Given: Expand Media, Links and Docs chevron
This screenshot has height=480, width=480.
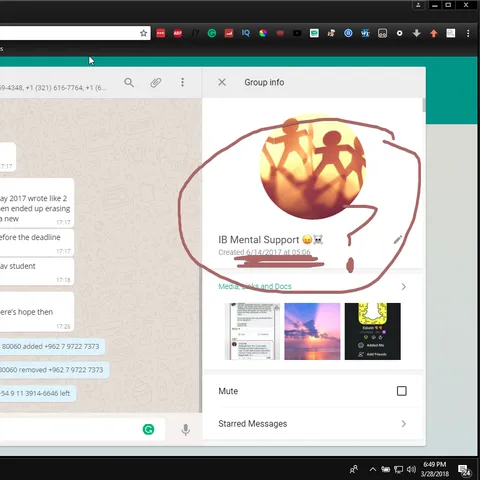Looking at the screenshot, I should click(x=404, y=287).
